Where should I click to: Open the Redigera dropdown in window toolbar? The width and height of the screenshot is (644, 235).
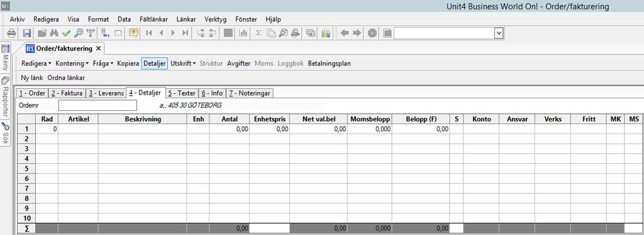click(36, 64)
